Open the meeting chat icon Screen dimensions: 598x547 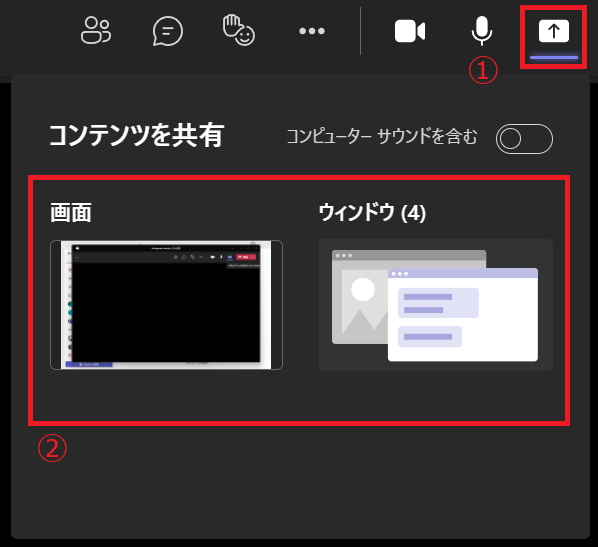click(x=167, y=31)
